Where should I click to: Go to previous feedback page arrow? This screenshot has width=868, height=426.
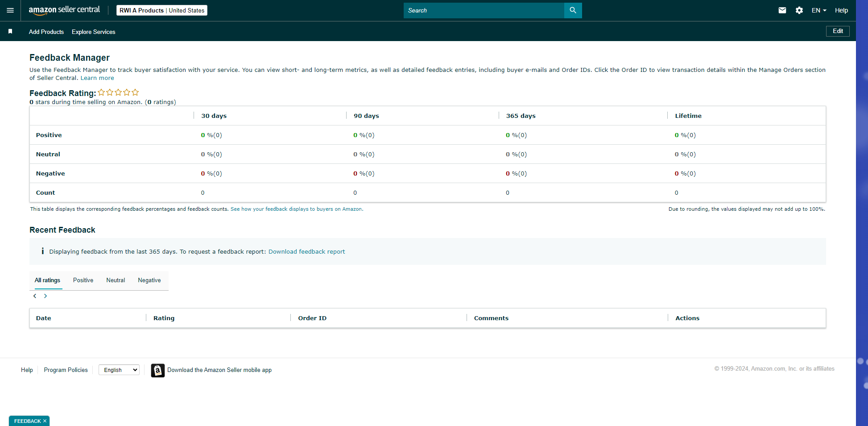click(x=35, y=296)
